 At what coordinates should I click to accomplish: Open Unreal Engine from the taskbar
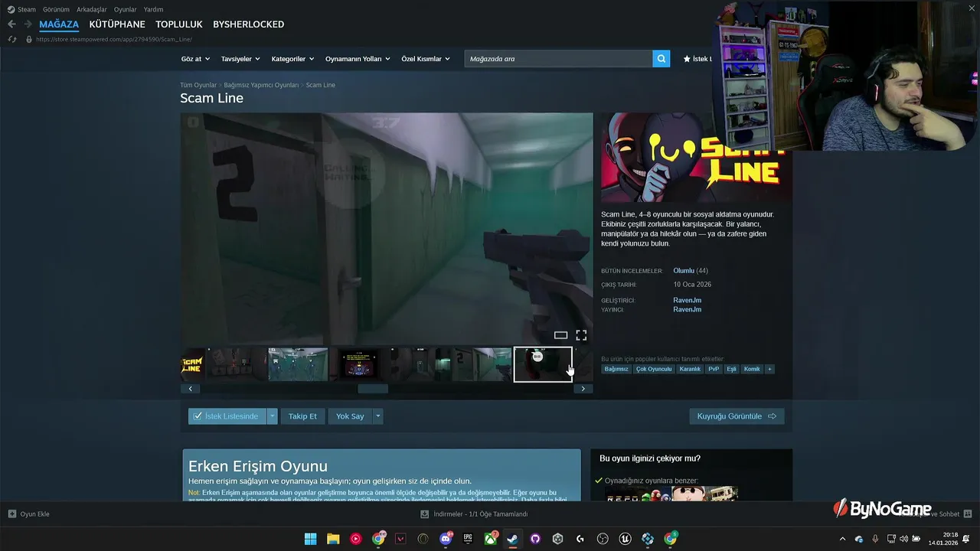click(x=626, y=539)
